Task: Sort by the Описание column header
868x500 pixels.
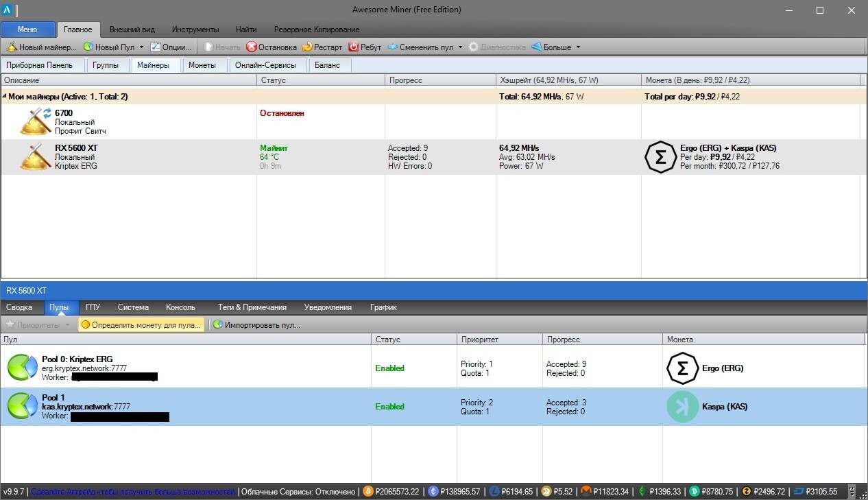Action: (129, 80)
